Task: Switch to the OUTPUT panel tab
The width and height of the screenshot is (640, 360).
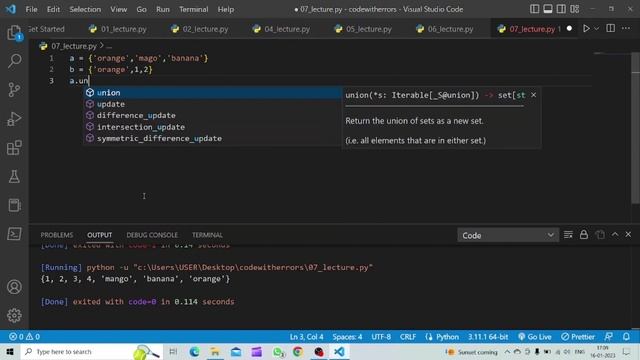Action: (x=100, y=235)
